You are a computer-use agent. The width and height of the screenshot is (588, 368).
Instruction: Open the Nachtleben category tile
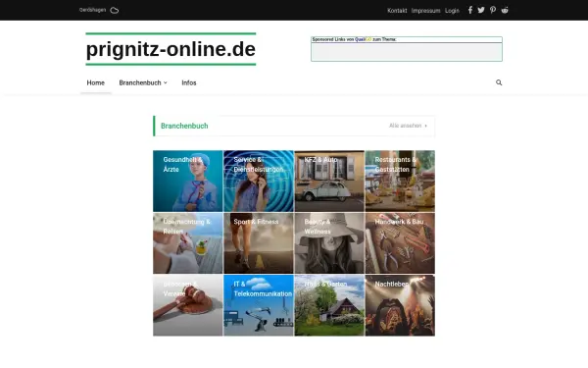pos(400,305)
